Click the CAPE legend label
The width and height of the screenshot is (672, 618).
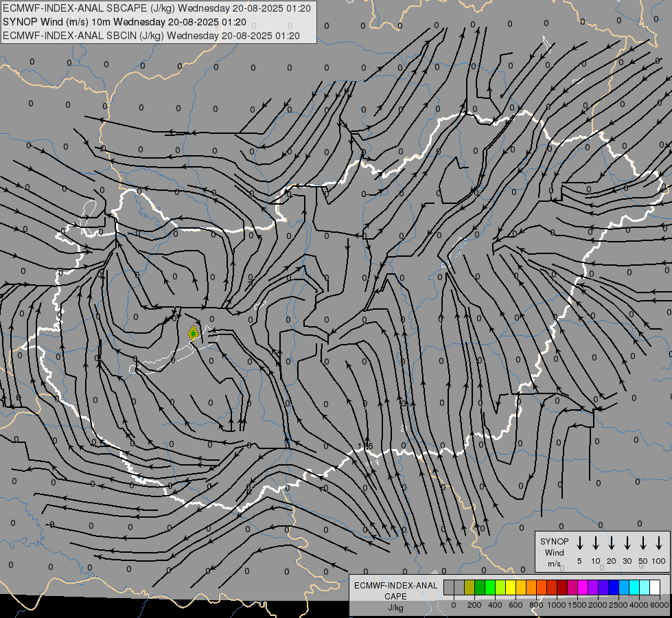(395, 597)
